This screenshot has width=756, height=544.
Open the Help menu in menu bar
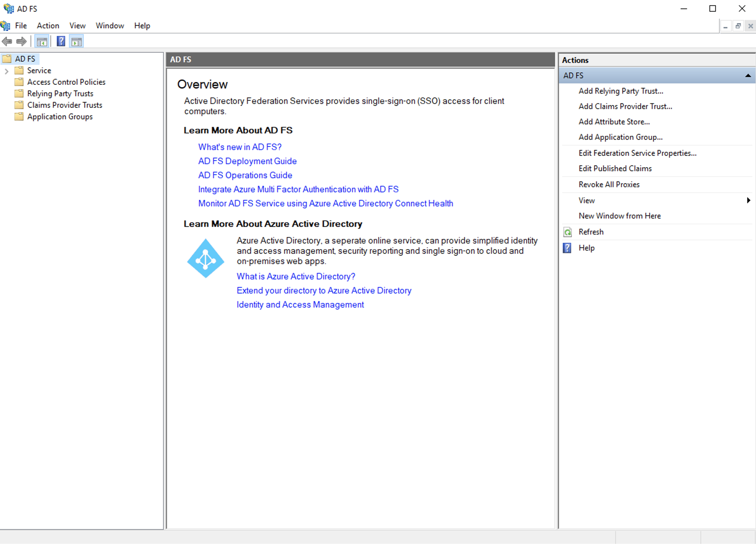coord(142,26)
